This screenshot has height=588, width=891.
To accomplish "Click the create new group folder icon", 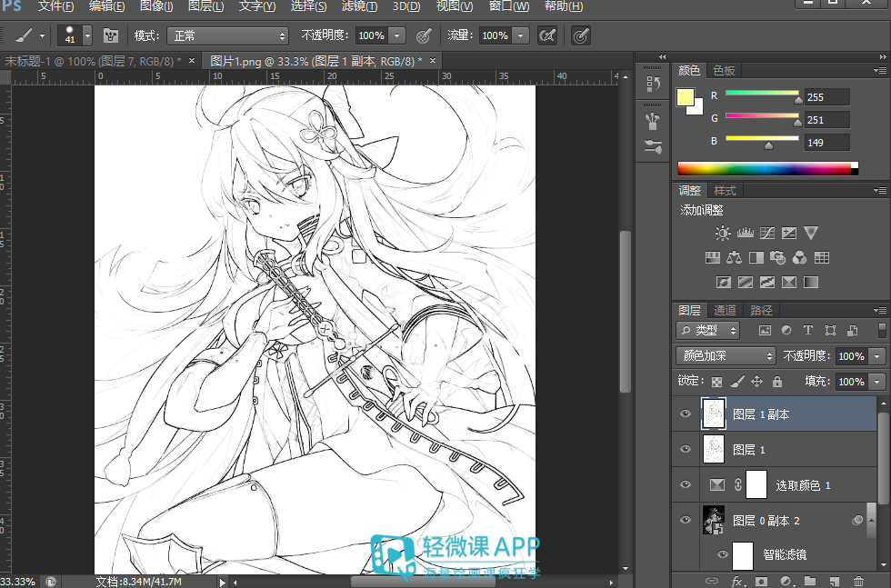I will tap(810, 581).
